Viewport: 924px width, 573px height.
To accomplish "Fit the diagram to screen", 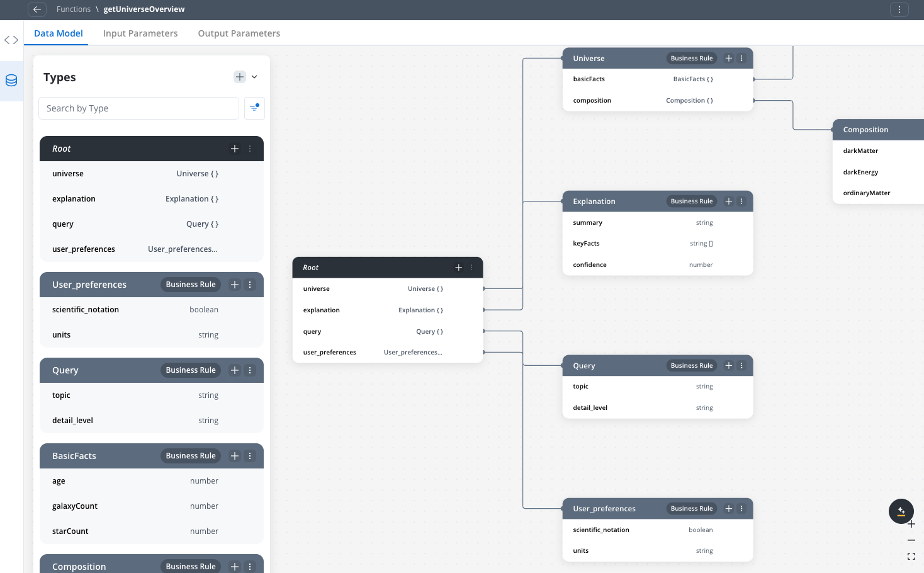I will coord(911,557).
